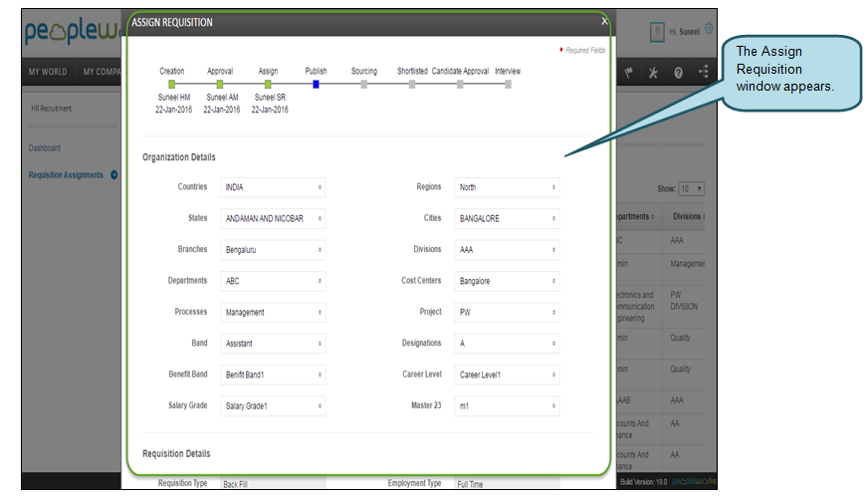
Task: Select the Approval stage marker
Action: point(220,85)
